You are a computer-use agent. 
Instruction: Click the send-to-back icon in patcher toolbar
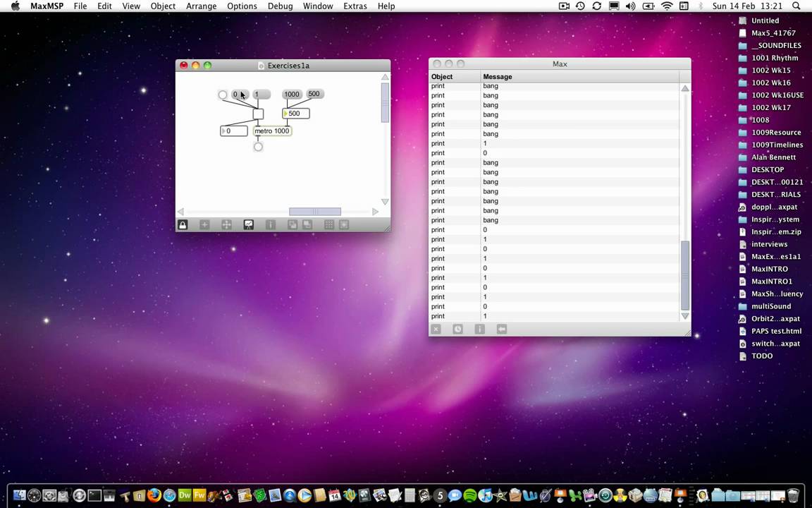307,225
